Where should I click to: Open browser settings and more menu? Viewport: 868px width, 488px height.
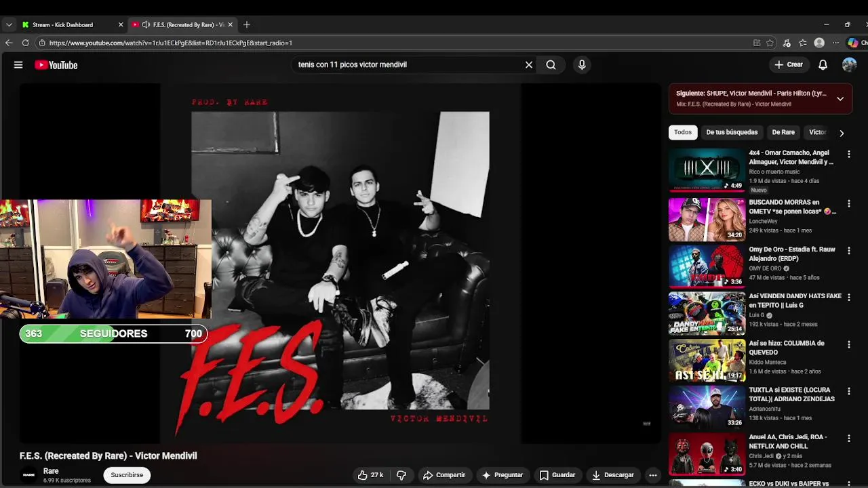point(835,43)
